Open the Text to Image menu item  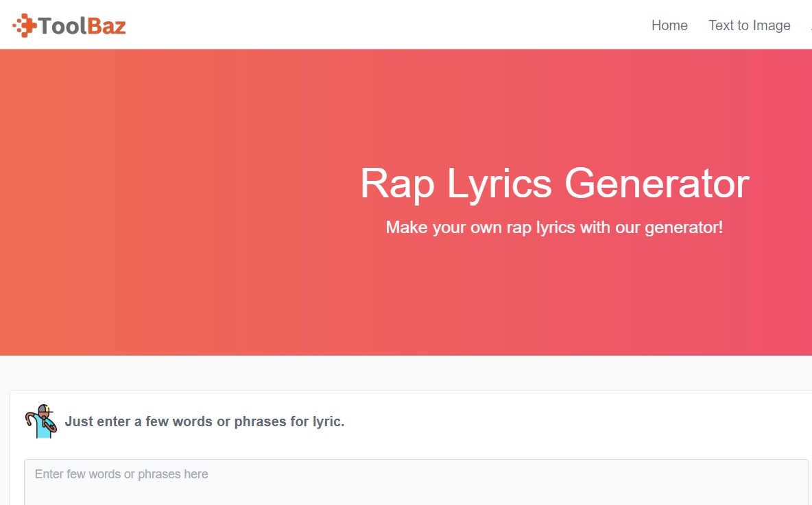[x=749, y=25]
